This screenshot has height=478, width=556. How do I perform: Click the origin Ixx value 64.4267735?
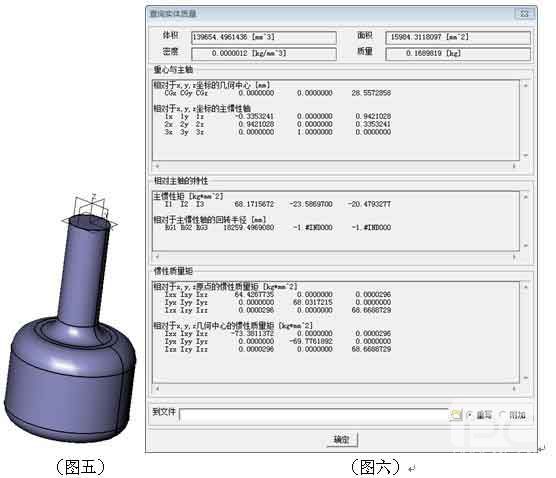click(254, 294)
